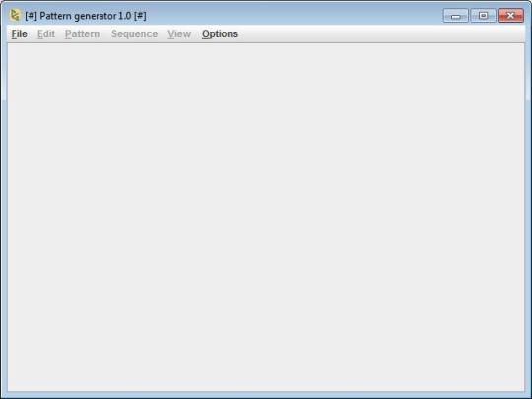Click empty title bar space beside the title

click(x=292, y=16)
